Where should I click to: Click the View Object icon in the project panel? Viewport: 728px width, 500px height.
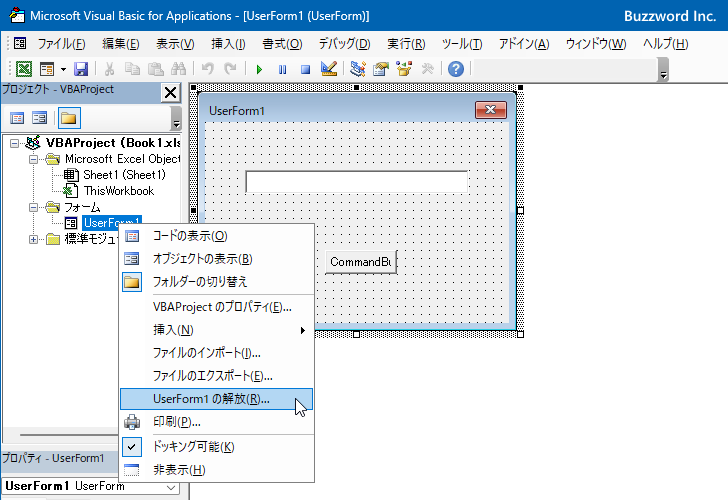(x=39, y=118)
